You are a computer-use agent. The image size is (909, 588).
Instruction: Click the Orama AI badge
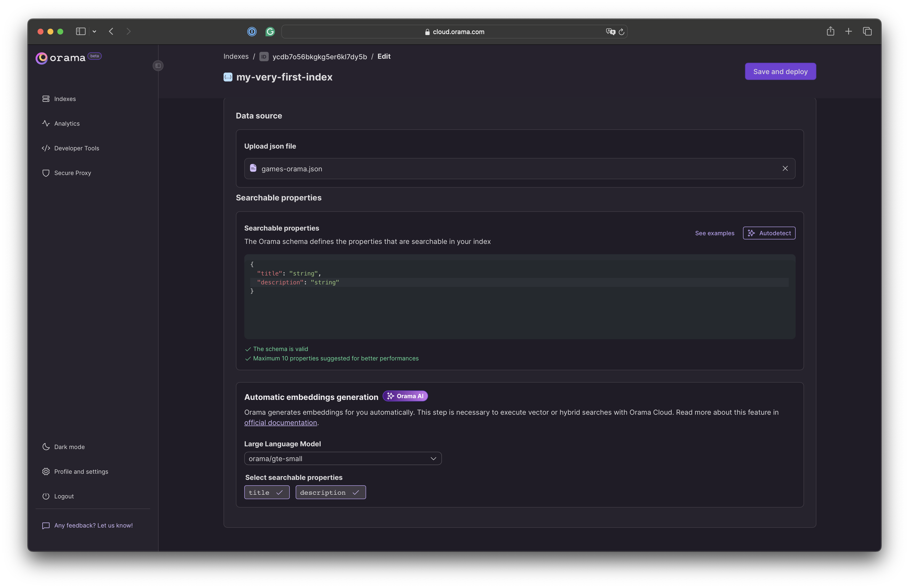[405, 396]
